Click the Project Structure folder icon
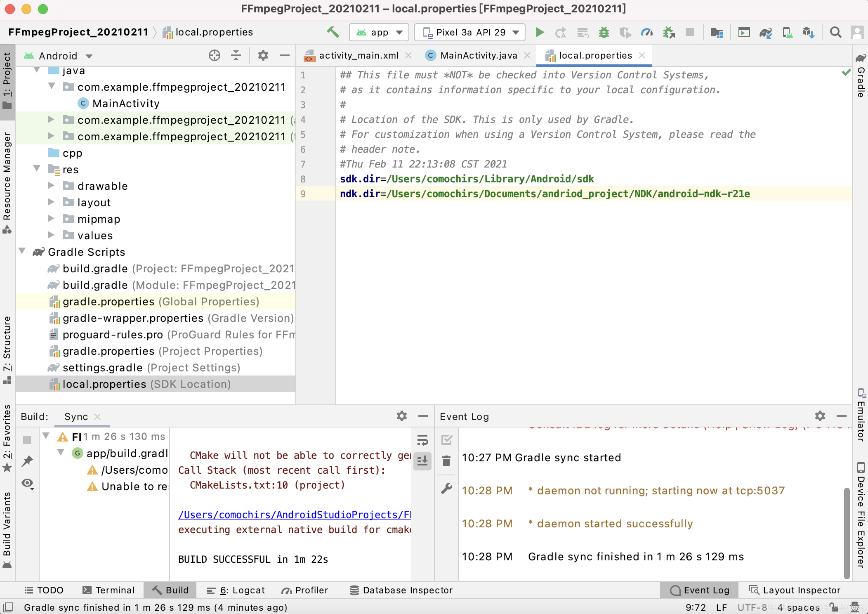 point(717,32)
